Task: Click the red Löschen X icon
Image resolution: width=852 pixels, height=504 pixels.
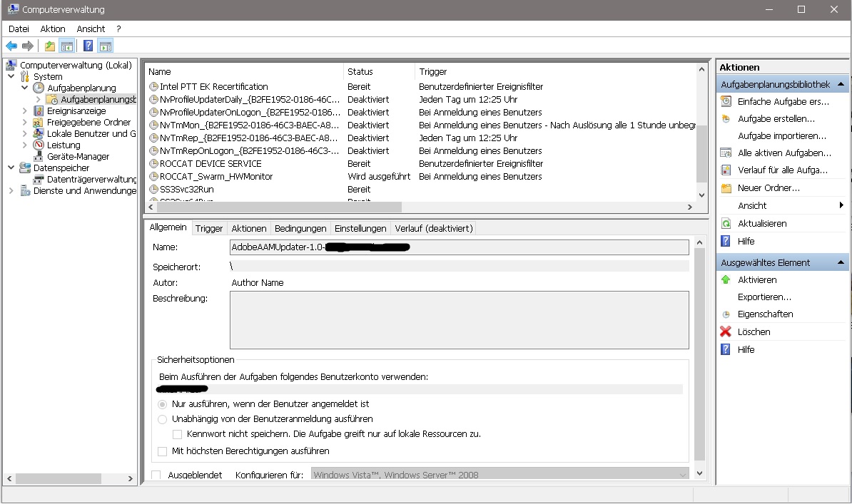Action: point(726,331)
